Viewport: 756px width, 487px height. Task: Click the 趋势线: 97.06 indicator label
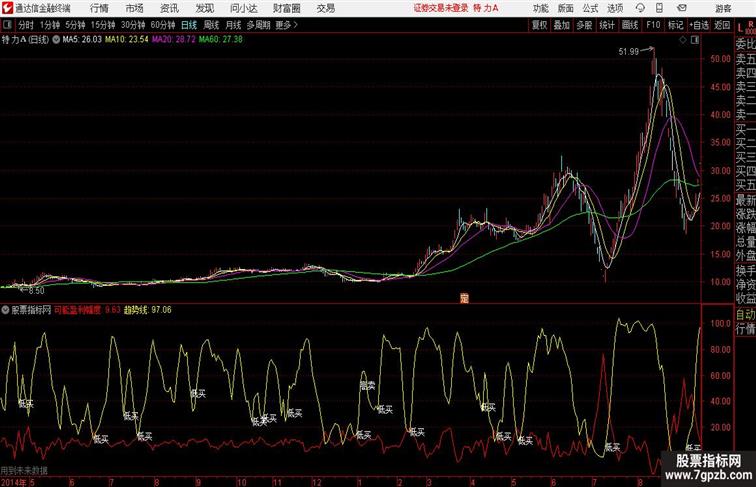pyautogui.click(x=147, y=310)
